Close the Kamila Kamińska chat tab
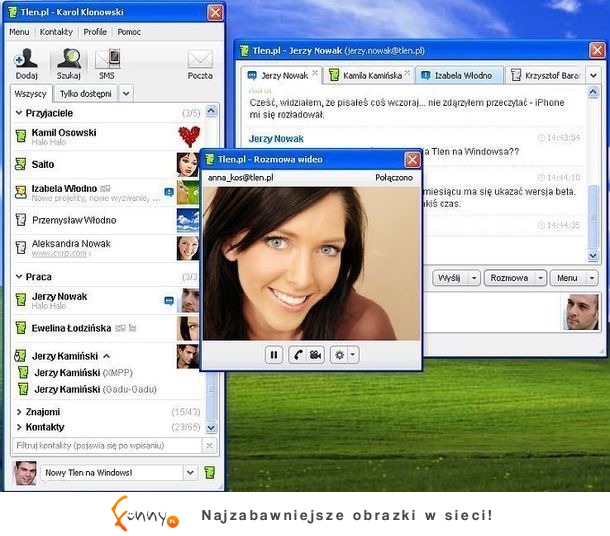 coord(407,73)
